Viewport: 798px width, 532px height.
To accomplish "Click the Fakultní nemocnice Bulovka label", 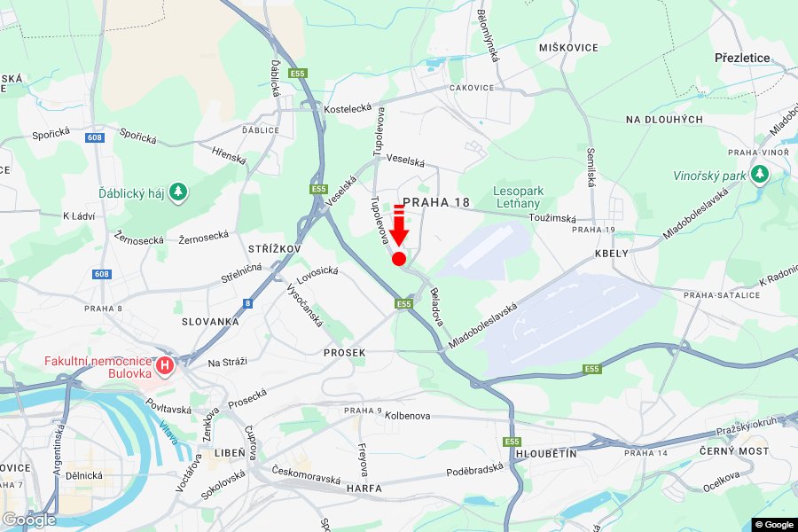I will [x=98, y=367].
